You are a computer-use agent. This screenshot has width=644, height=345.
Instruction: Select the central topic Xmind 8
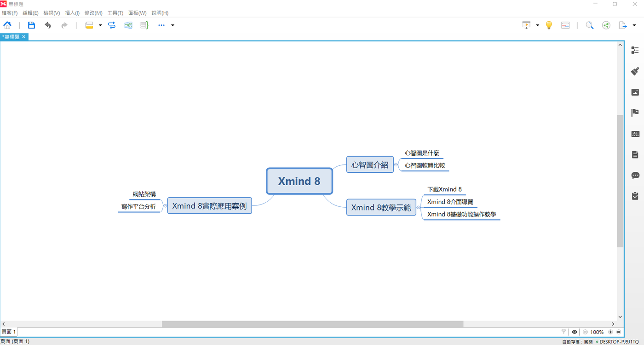click(299, 181)
